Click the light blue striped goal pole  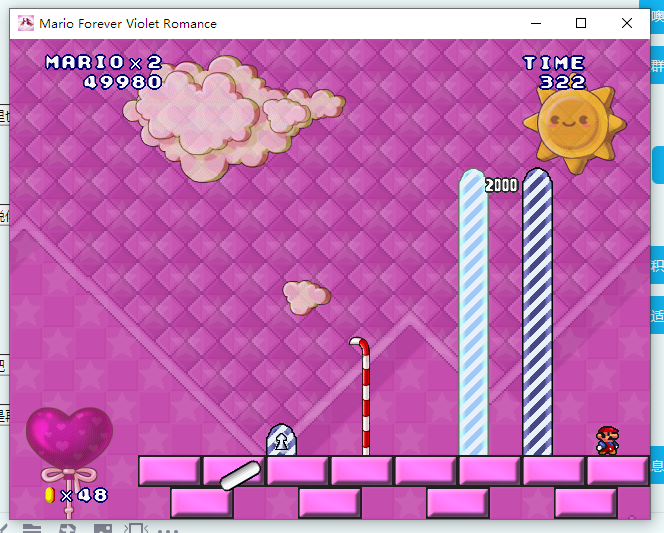[473, 312]
